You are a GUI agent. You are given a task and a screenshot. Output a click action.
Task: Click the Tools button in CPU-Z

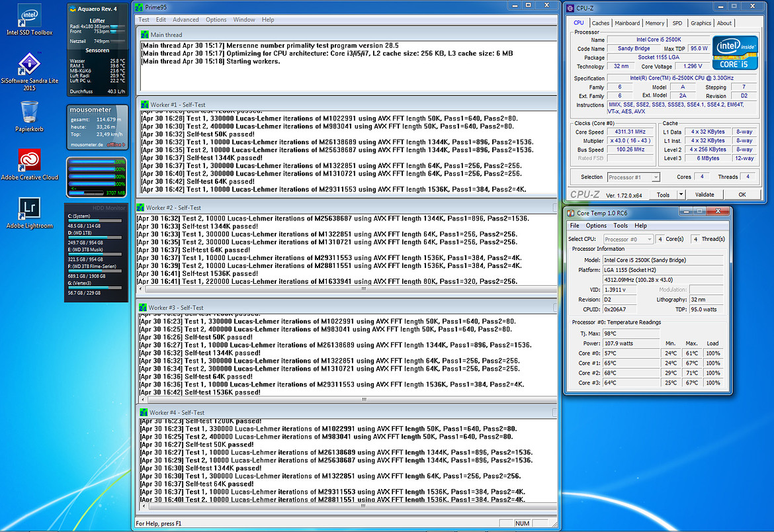click(663, 195)
